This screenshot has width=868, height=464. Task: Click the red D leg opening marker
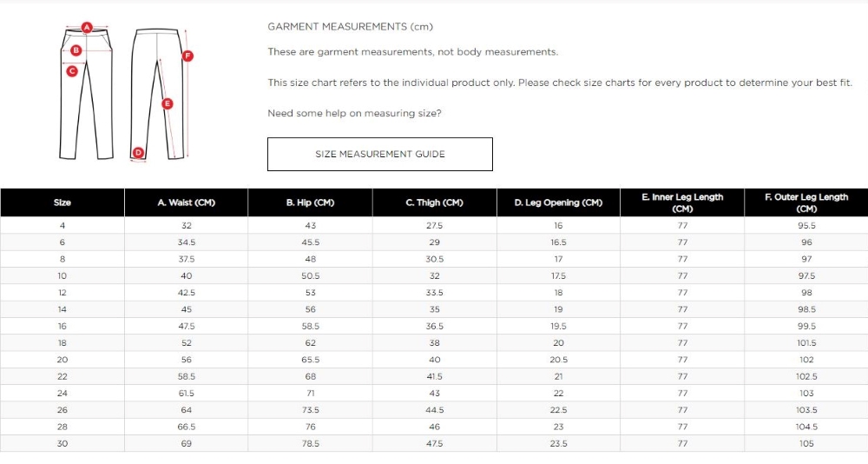click(138, 153)
